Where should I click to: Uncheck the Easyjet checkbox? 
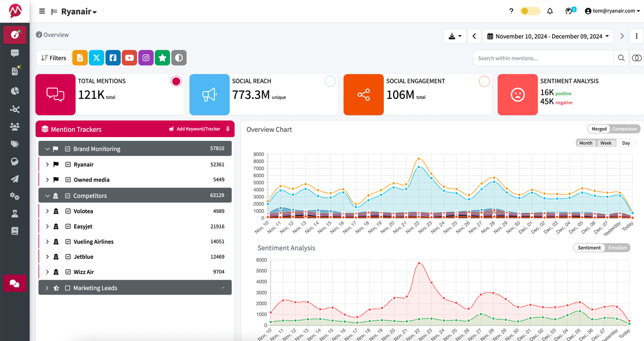click(67, 226)
